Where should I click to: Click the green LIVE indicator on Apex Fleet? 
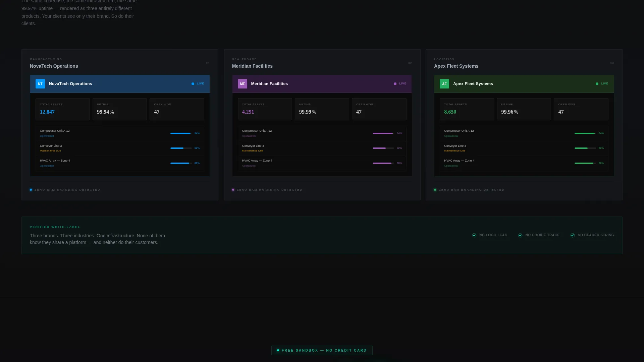coord(602,84)
